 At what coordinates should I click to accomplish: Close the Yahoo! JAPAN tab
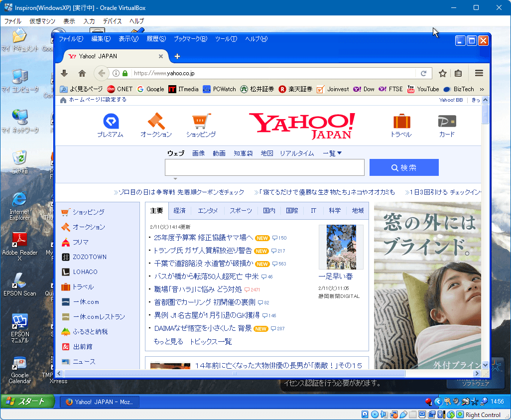161,56
